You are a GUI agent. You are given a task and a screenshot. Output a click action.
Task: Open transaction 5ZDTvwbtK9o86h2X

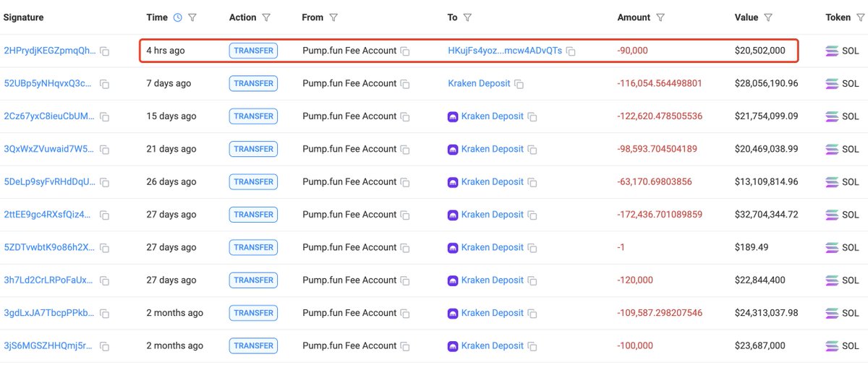[49, 247]
